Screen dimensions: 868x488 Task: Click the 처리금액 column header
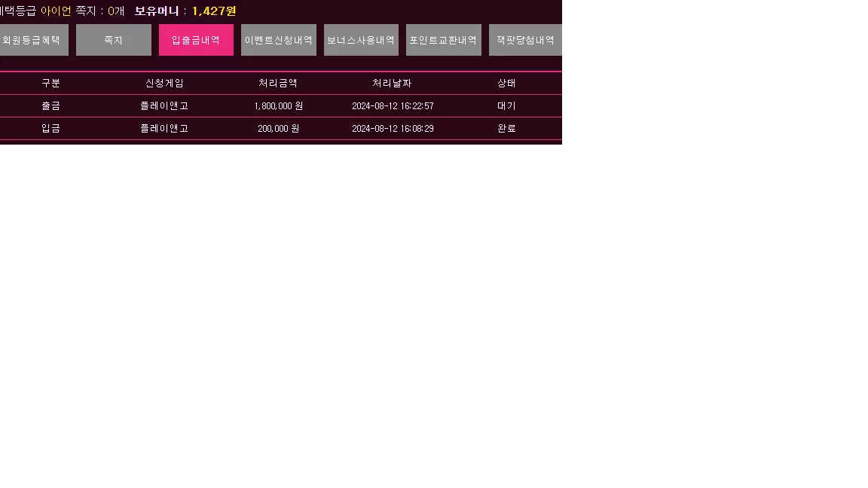tap(278, 83)
